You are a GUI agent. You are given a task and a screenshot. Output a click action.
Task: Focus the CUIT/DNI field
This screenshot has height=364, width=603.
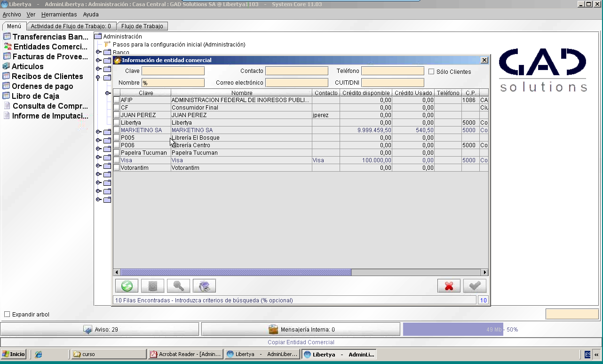393,83
